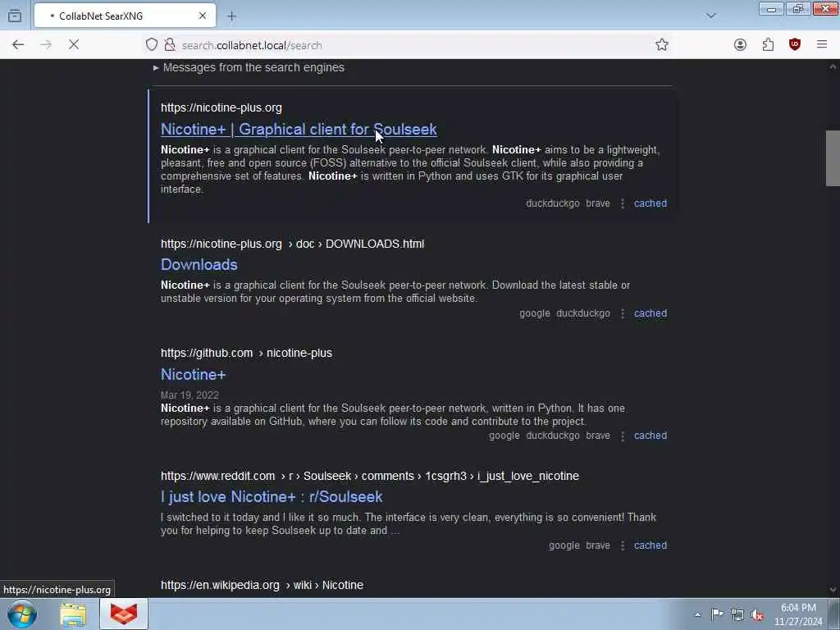The height and width of the screenshot is (630, 840).
Task: Click the brave engine label on the first result
Action: click(598, 203)
